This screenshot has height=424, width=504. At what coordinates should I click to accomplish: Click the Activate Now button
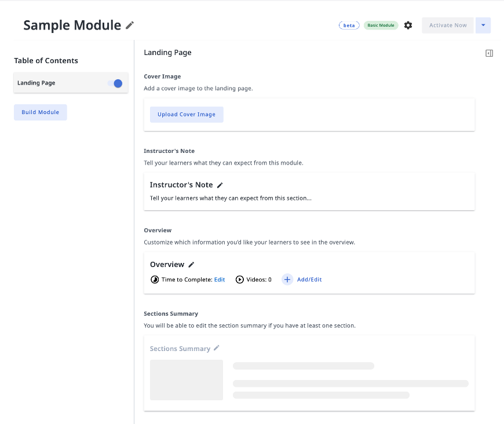(447, 25)
